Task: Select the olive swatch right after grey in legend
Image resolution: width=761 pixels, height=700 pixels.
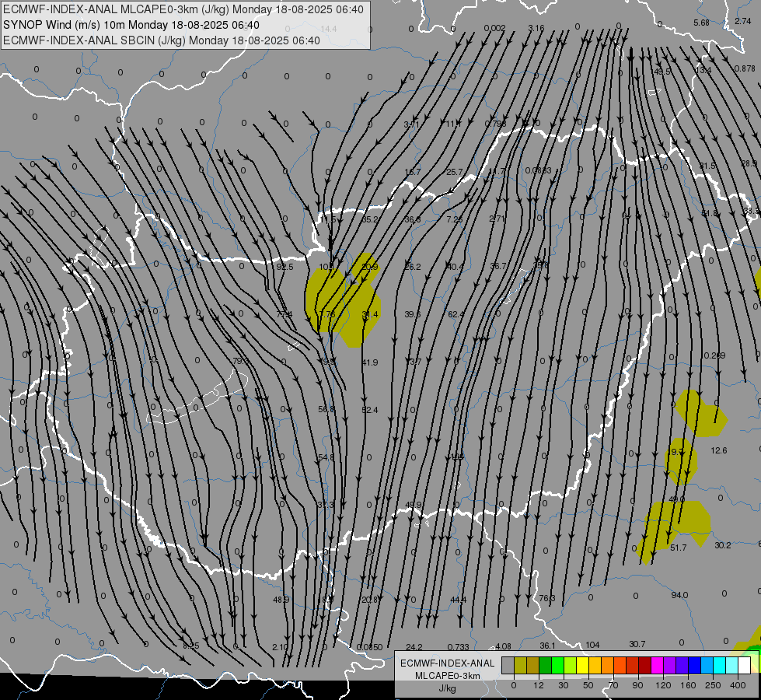Action: 520,666
